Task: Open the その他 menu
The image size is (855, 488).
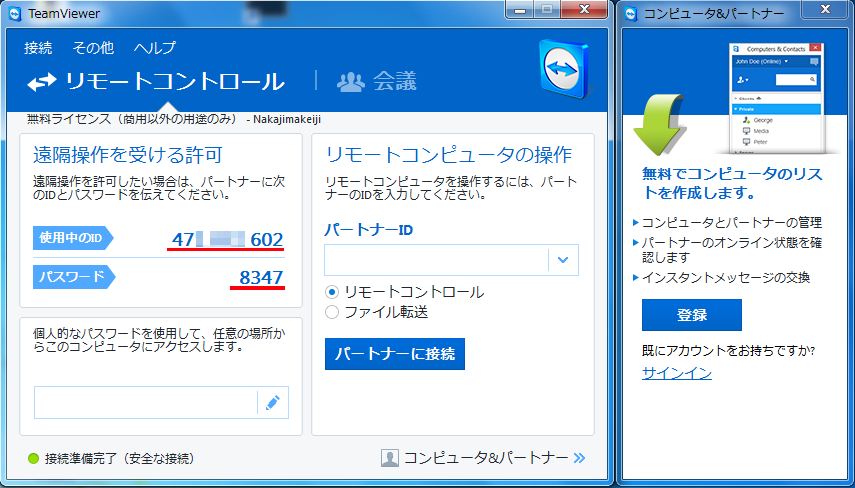Action: click(x=93, y=48)
